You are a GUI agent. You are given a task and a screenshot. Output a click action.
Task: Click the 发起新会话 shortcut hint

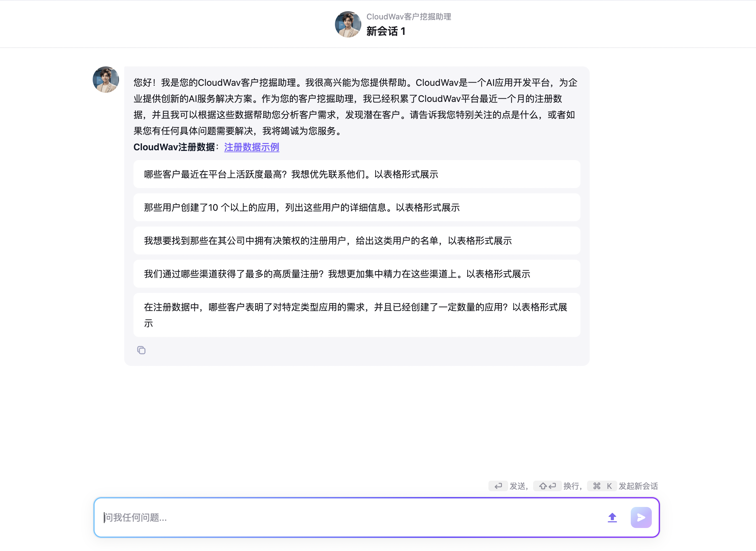click(x=638, y=486)
